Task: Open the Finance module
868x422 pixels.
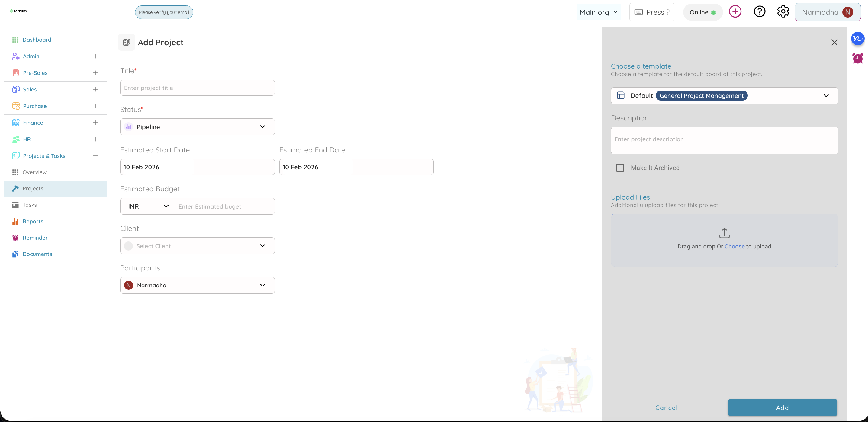Action: click(33, 122)
